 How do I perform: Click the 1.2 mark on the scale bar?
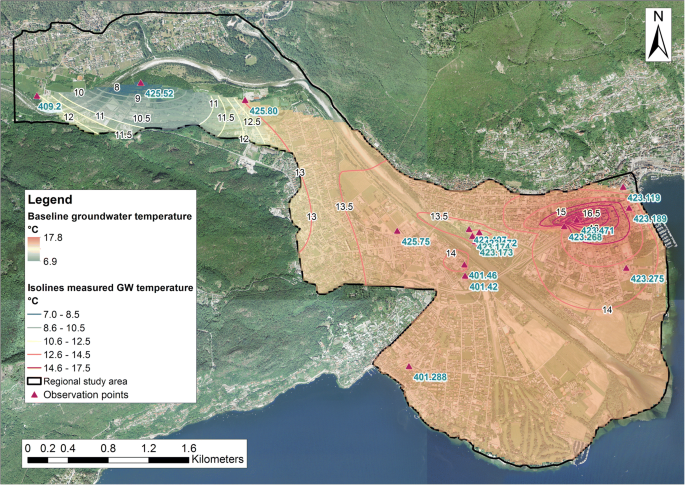pos(149,448)
